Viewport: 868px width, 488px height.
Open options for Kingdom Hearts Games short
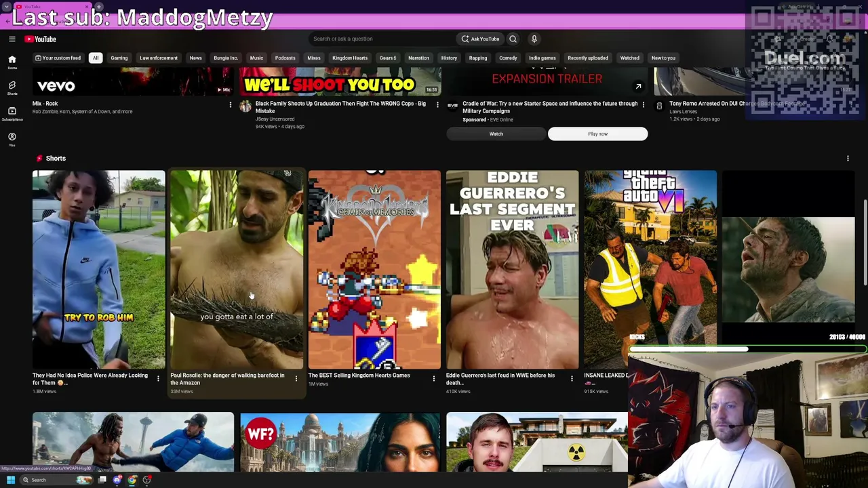[434, 379]
